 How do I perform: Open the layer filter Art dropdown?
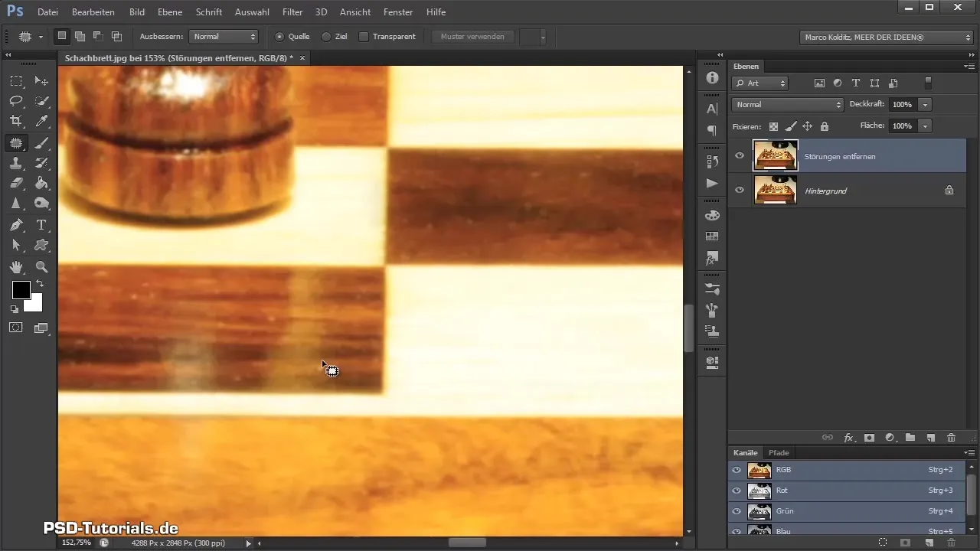[x=760, y=83]
